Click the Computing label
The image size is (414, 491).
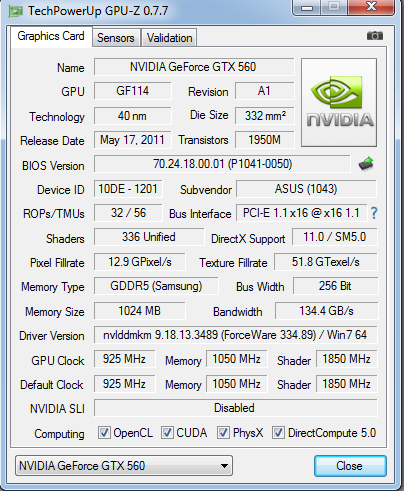(59, 434)
